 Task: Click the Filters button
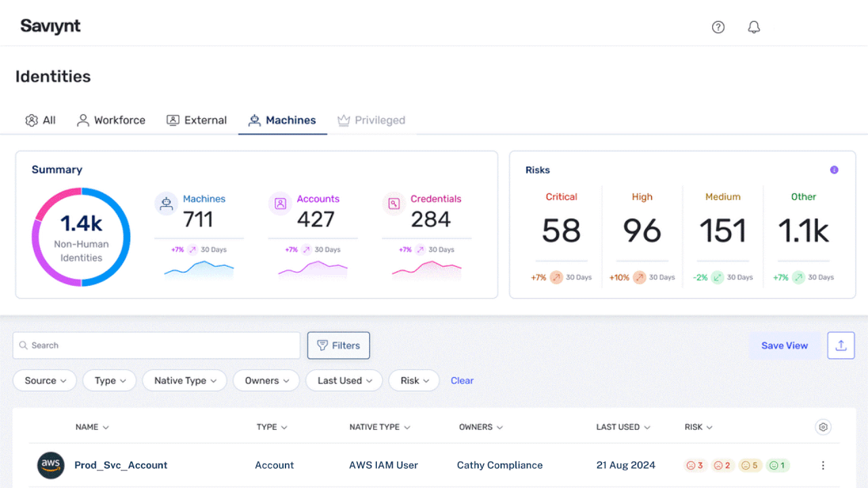click(x=338, y=346)
